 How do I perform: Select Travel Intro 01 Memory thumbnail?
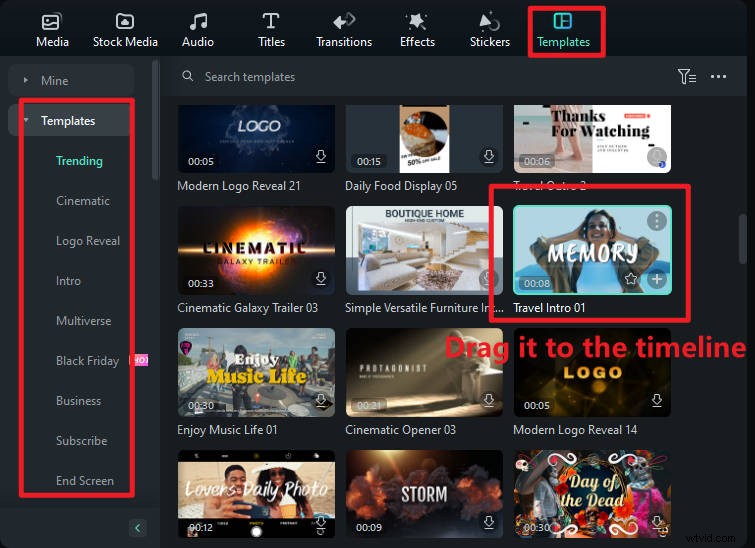click(592, 250)
